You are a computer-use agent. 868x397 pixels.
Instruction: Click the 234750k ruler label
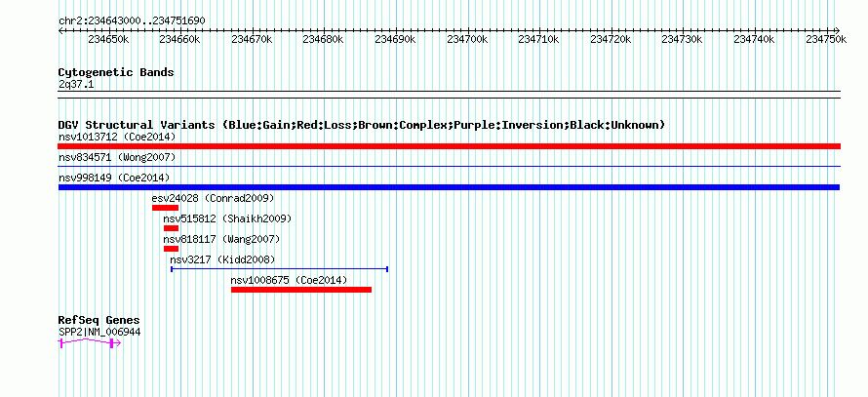coord(826,39)
